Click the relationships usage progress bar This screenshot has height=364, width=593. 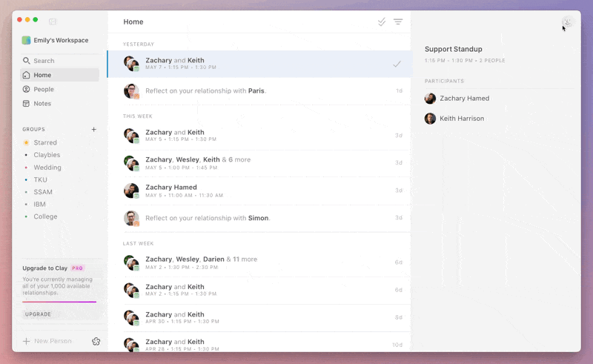click(x=59, y=302)
